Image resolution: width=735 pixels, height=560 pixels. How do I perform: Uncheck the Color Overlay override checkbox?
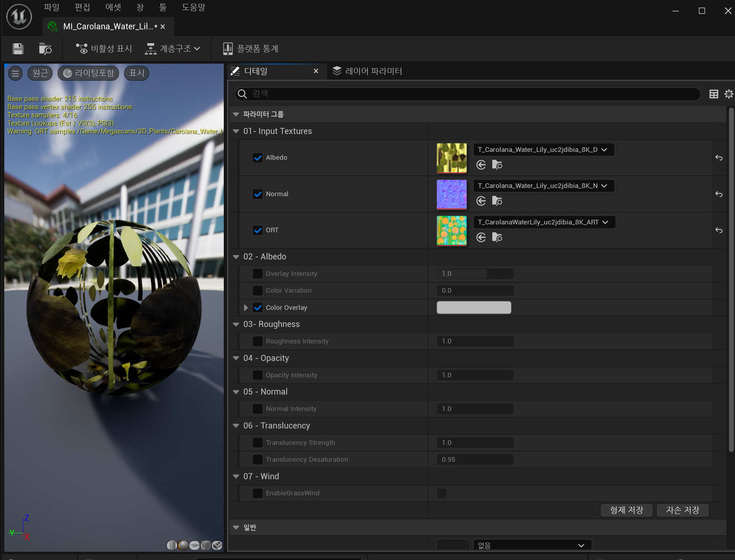coord(258,308)
